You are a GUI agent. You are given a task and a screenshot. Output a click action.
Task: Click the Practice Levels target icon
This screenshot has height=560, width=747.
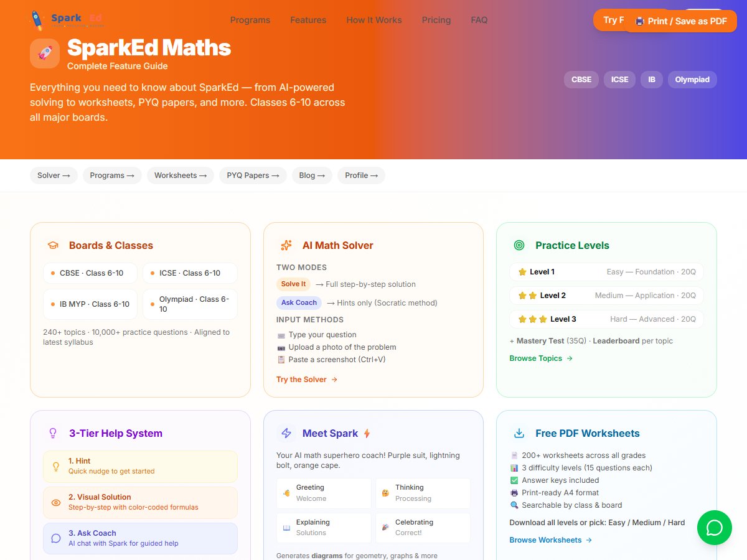519,245
